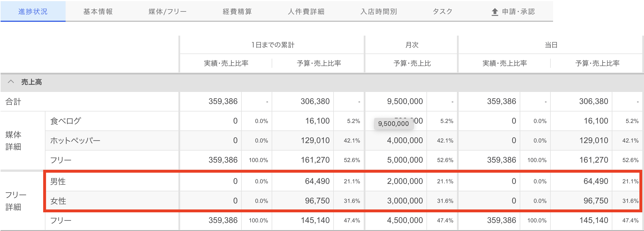Select the 合計 row label

[13, 102]
